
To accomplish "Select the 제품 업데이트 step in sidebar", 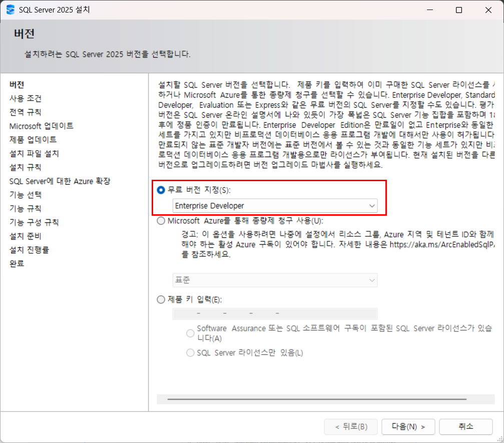I will pyautogui.click(x=33, y=140).
